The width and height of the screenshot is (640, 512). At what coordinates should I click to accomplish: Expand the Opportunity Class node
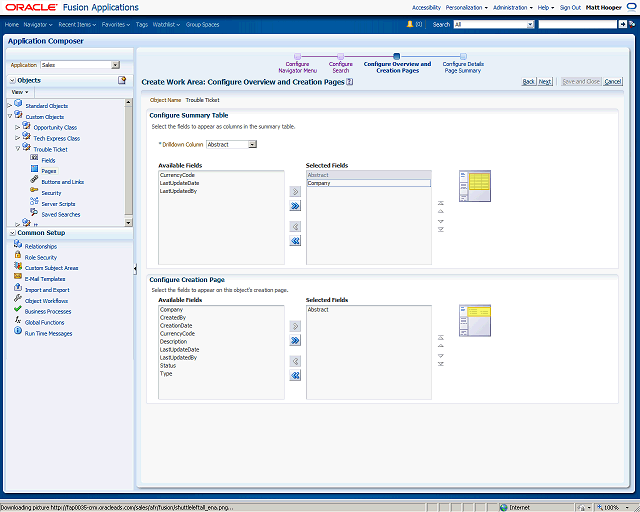tap(18, 127)
